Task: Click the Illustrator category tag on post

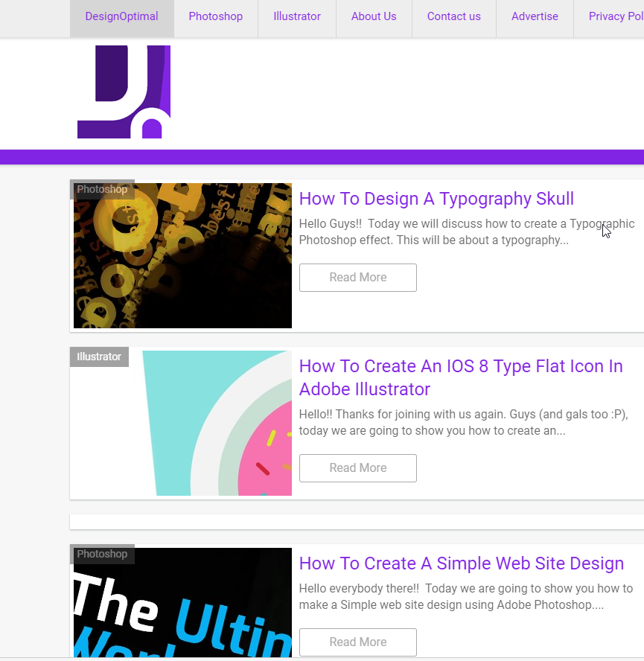Action: click(x=99, y=357)
